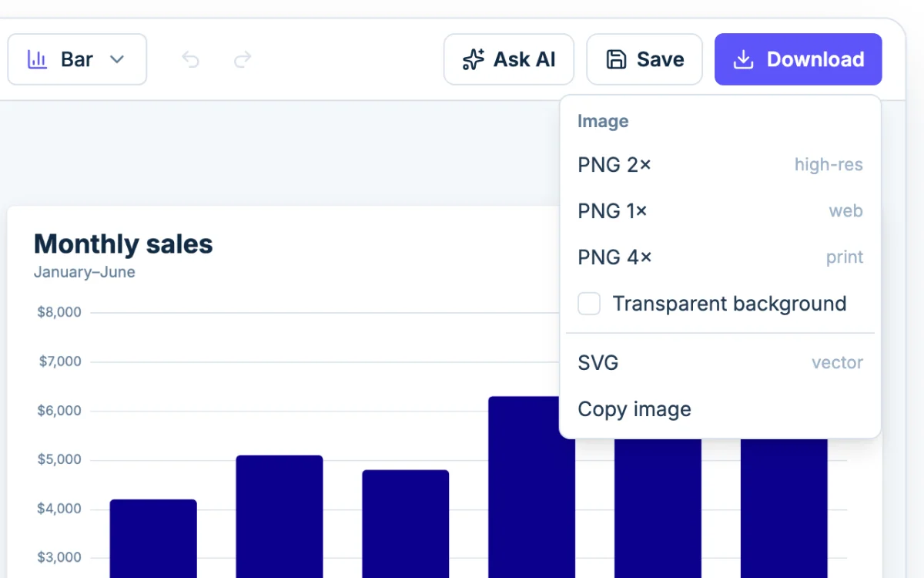This screenshot has width=924, height=578.
Task: Click the bar reaching about $5,100
Action: pyautogui.click(x=280, y=516)
